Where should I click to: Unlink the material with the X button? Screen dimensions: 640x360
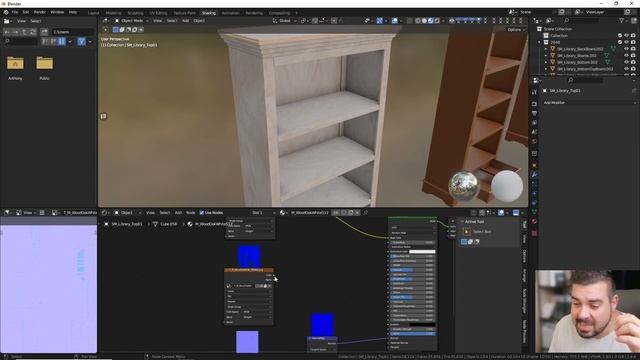coord(358,213)
